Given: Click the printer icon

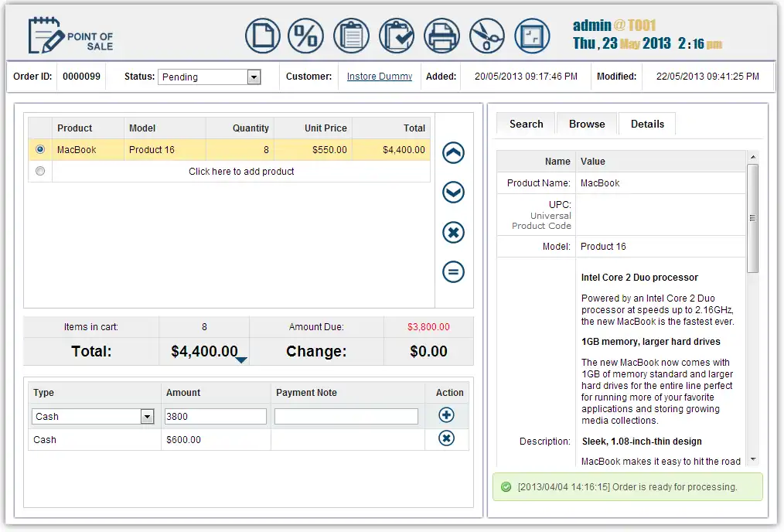Looking at the screenshot, I should click(x=441, y=36).
